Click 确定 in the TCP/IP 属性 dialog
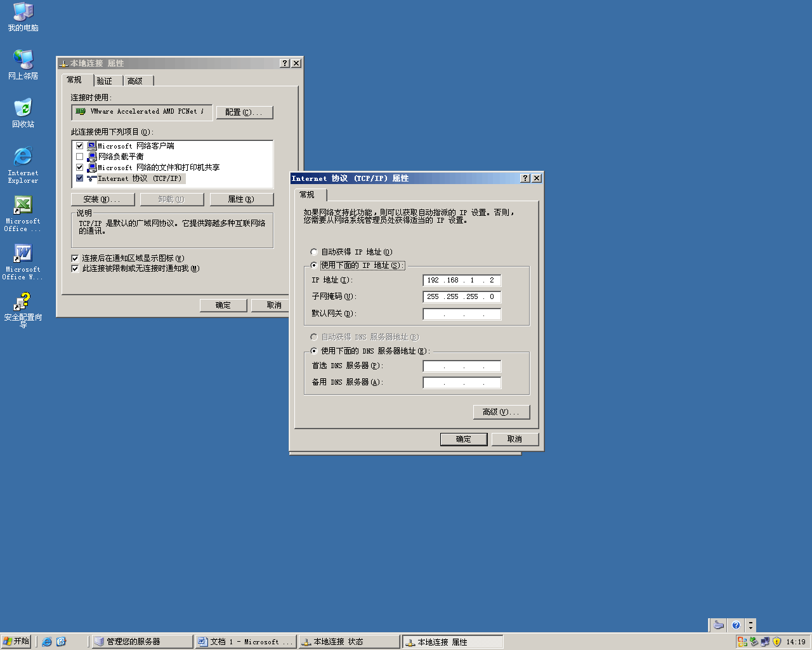The image size is (812, 650). point(464,439)
